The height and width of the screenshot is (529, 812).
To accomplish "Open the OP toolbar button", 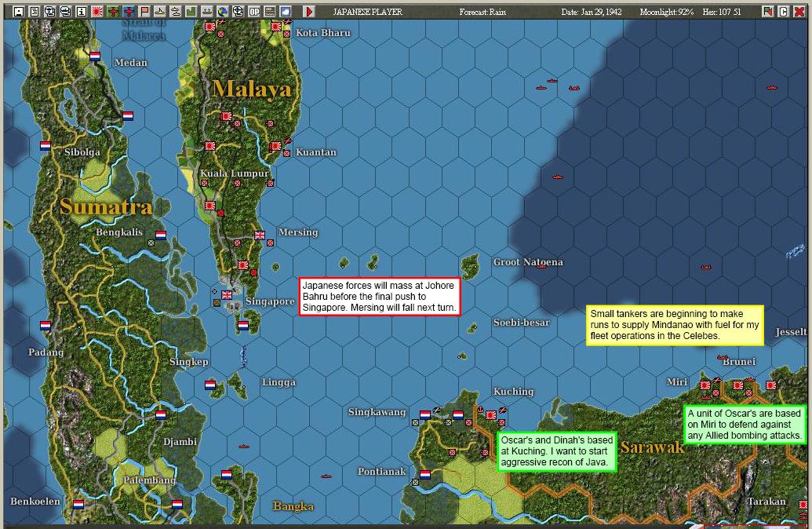I will (253, 12).
